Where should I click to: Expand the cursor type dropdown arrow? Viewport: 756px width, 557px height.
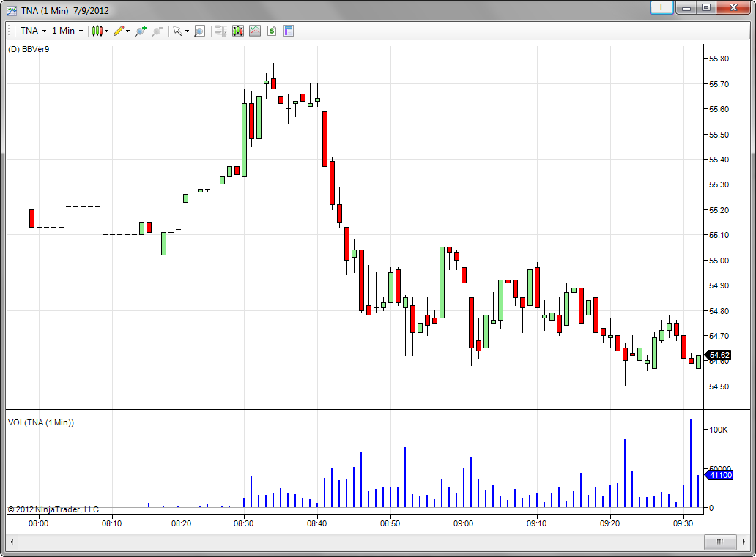click(187, 31)
